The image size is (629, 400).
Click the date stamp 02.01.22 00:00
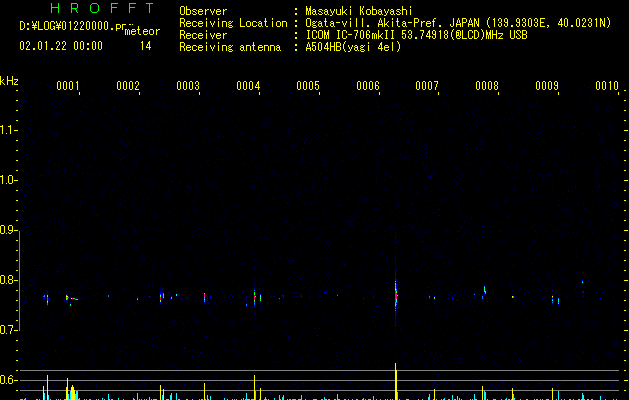tap(61, 46)
